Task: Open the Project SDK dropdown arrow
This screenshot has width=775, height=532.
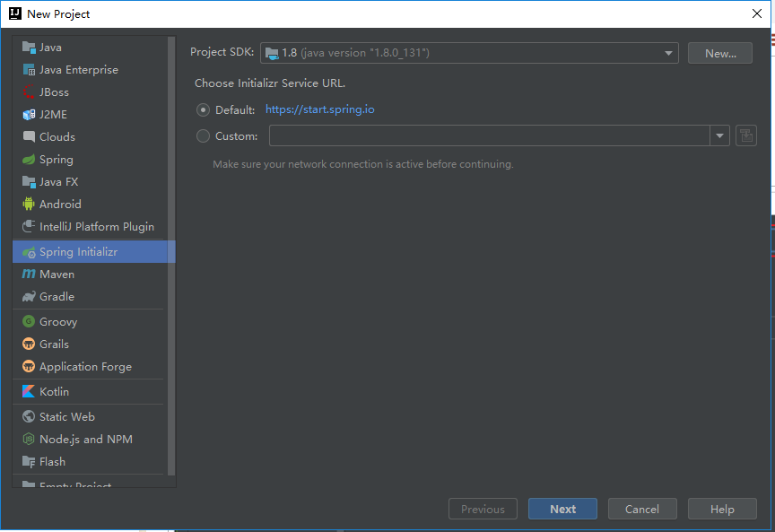Action: (x=668, y=54)
